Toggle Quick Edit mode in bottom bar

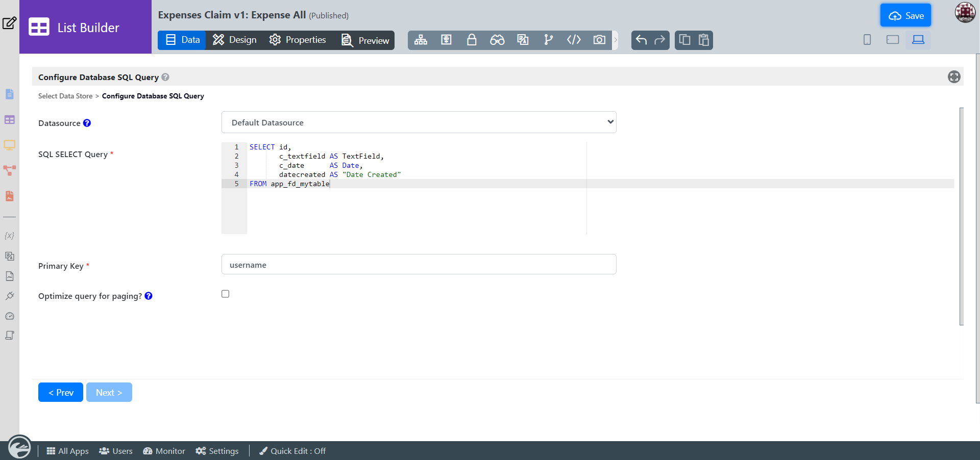coord(292,451)
